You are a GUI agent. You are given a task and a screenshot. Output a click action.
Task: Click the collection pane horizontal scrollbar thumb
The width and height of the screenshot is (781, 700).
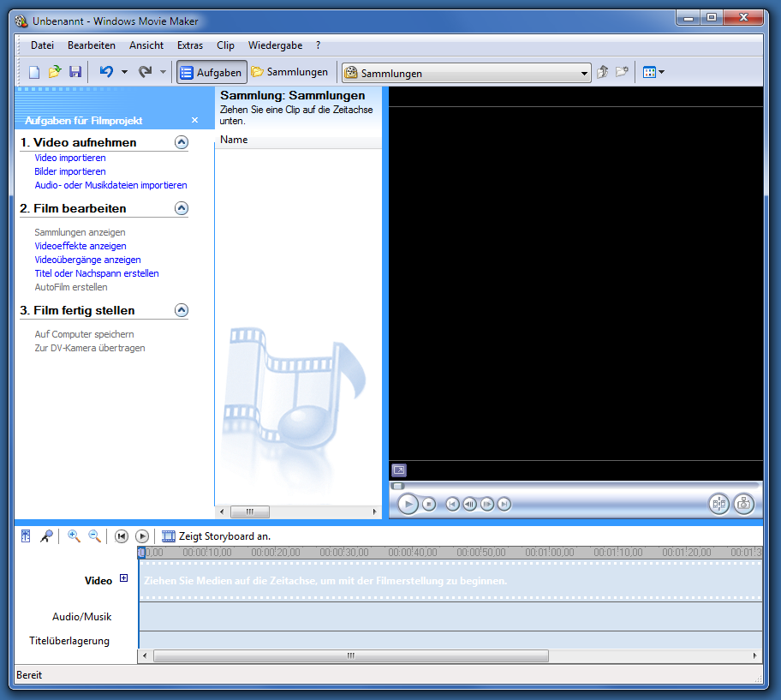click(x=250, y=512)
